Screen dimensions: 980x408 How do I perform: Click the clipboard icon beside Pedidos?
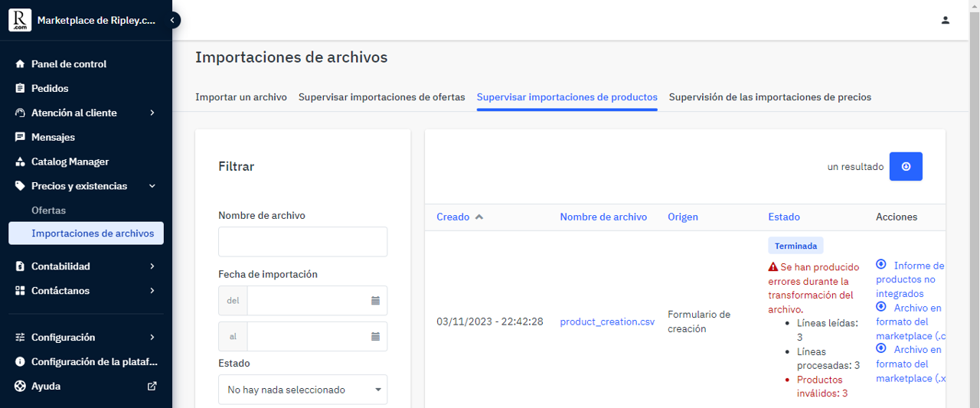[x=21, y=89]
